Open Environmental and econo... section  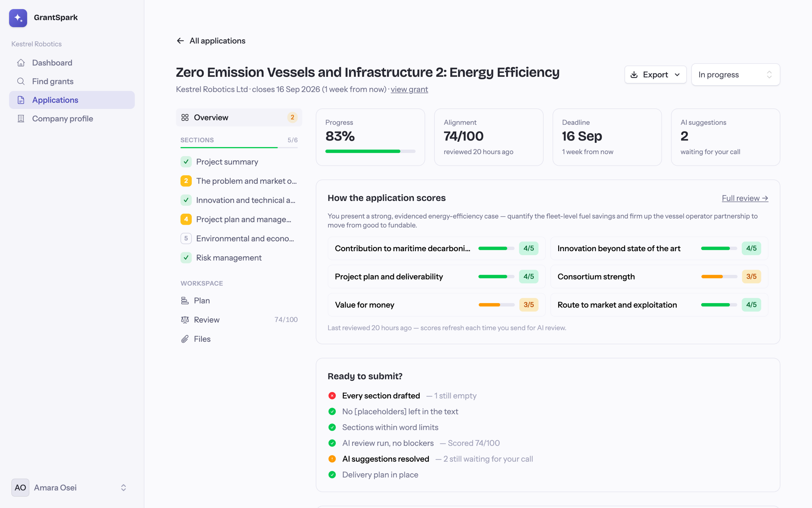[x=239, y=239]
